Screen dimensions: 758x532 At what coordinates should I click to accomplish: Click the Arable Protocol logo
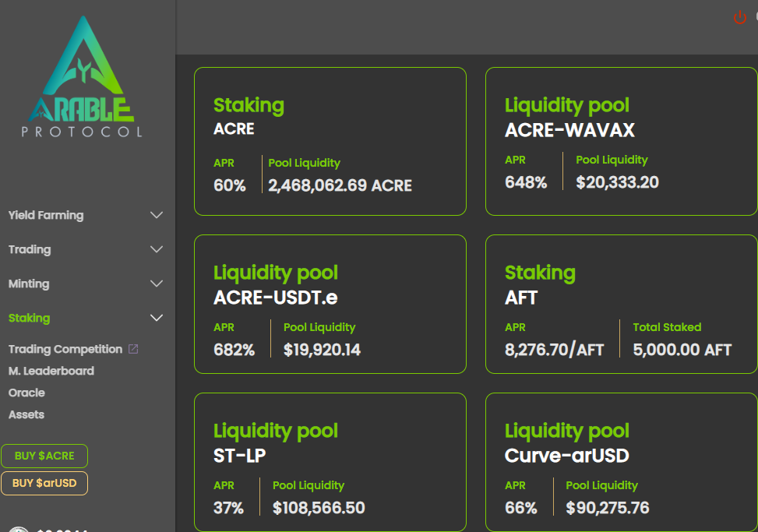[x=82, y=76]
